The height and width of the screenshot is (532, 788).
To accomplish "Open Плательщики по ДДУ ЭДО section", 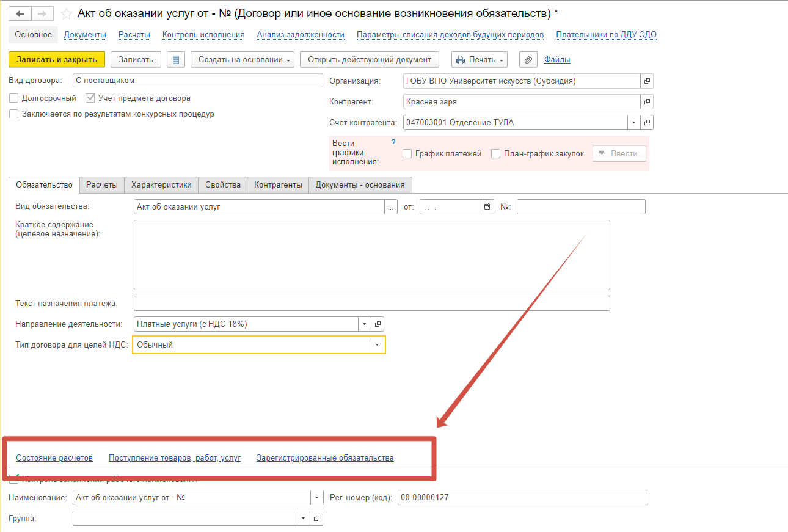I will (606, 35).
